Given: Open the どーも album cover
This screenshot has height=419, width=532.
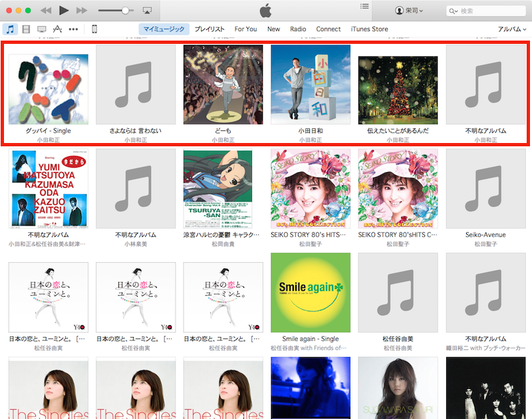Looking at the screenshot, I should pos(223,84).
